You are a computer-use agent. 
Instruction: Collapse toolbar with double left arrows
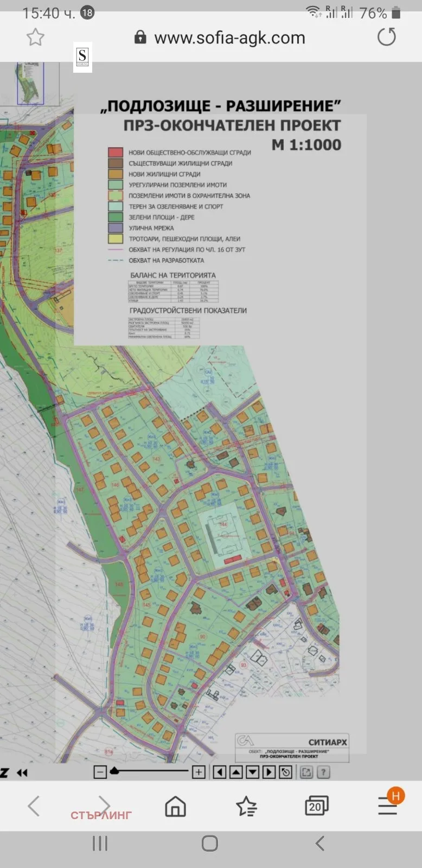pyautogui.click(x=22, y=772)
